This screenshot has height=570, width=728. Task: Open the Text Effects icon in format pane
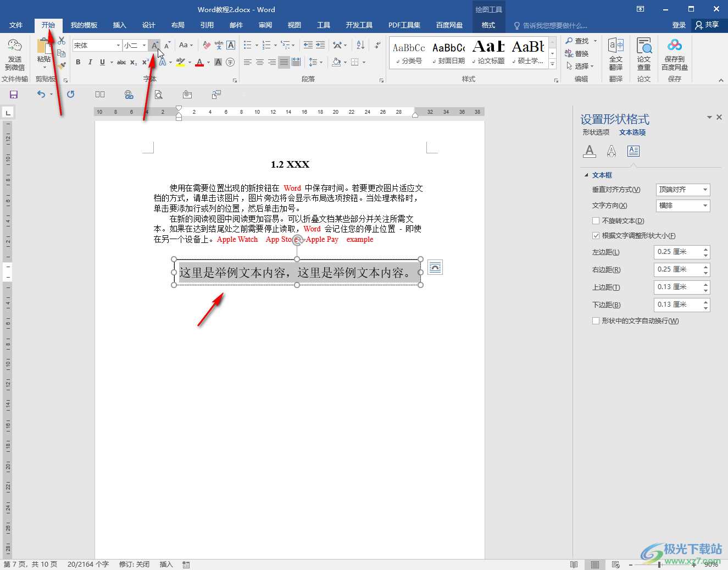[611, 151]
